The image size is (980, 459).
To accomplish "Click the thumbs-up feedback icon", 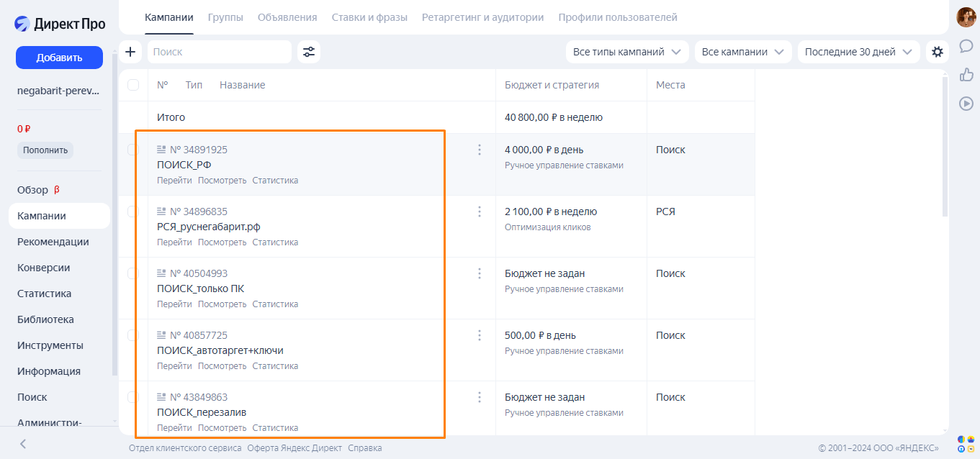I will (966, 75).
